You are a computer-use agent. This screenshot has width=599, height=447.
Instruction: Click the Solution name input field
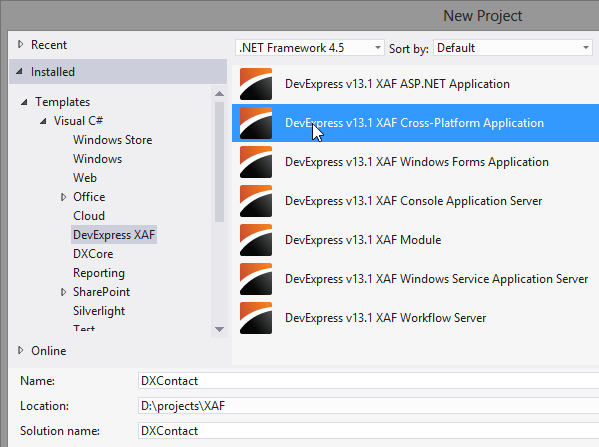click(368, 431)
